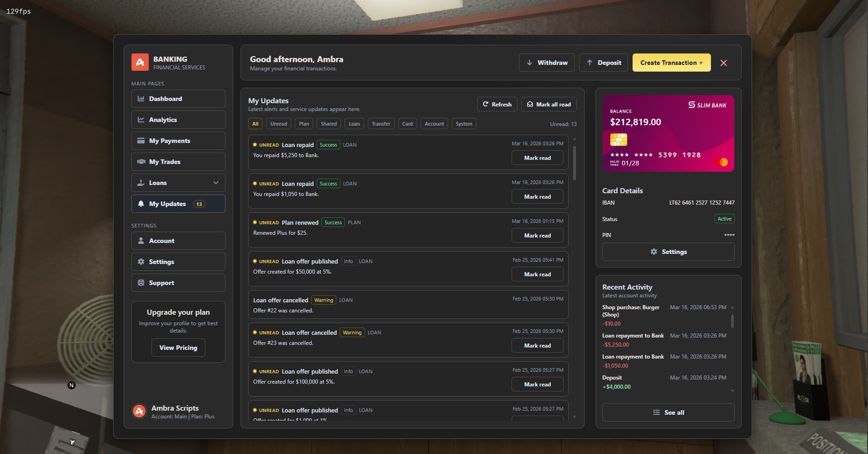Click the Offer #22 was cancelled update

click(x=408, y=305)
